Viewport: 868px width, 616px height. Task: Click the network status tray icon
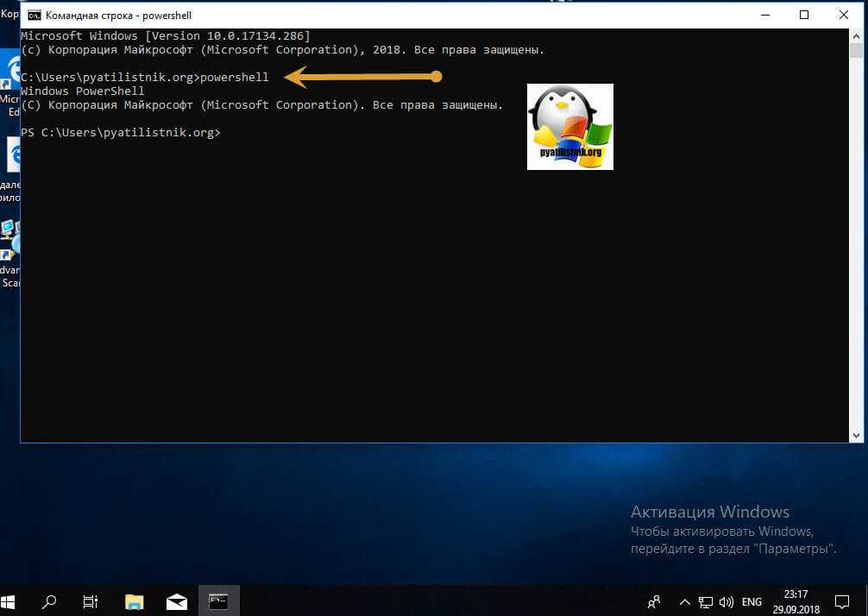pyautogui.click(x=705, y=601)
